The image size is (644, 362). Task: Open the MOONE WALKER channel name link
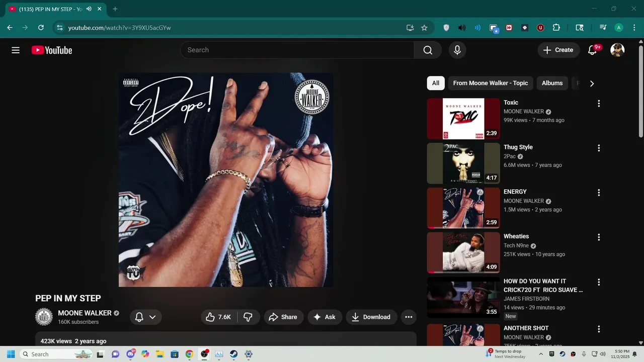click(x=85, y=313)
